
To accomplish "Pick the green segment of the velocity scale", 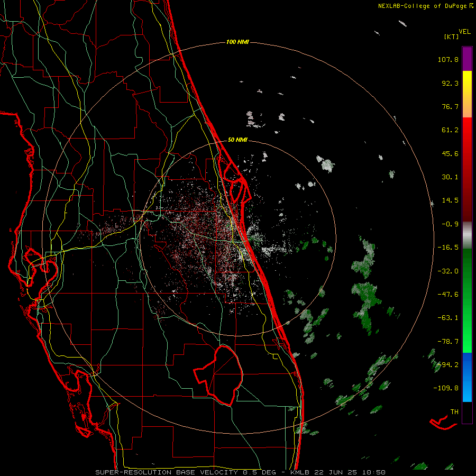I will [x=467, y=300].
